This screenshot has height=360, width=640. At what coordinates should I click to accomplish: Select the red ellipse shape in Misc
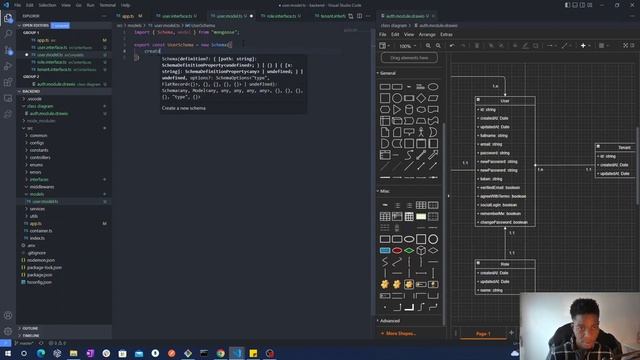(x=397, y=251)
